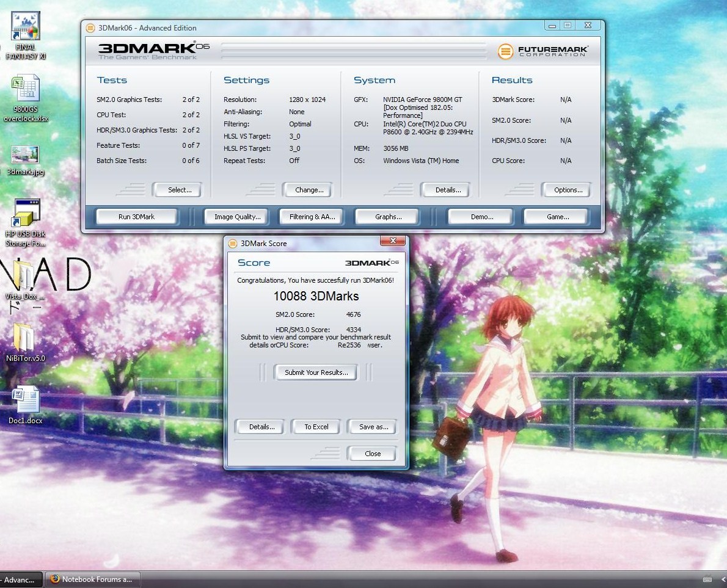Click Windows Vista (TM) Home text
The height and width of the screenshot is (588, 727).
click(x=421, y=161)
